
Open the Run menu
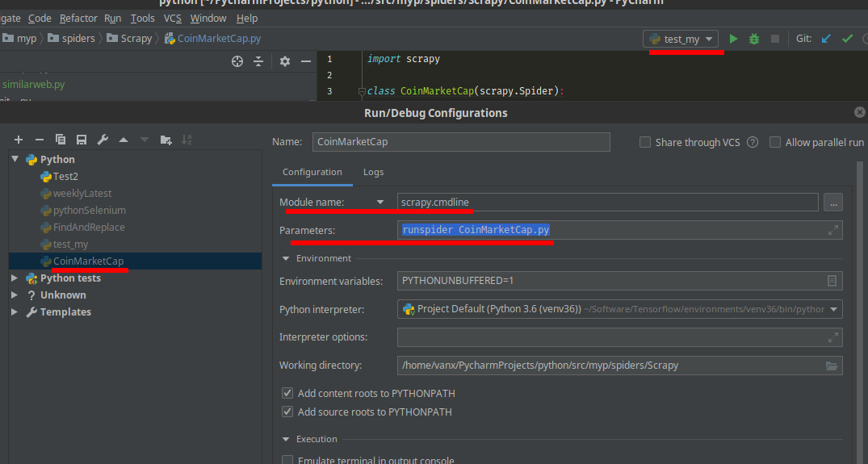[x=113, y=19]
